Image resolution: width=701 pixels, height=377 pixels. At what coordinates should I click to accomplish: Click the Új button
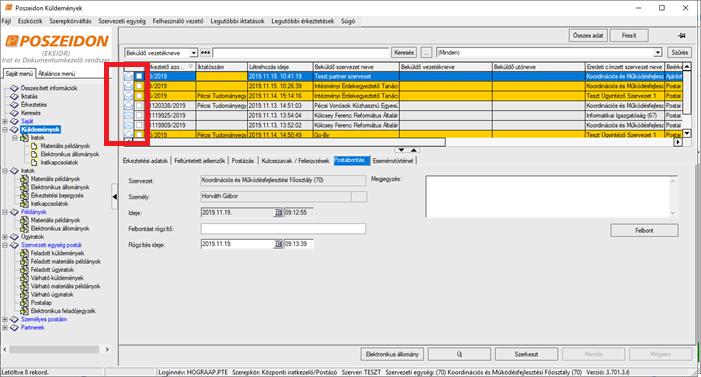459,354
